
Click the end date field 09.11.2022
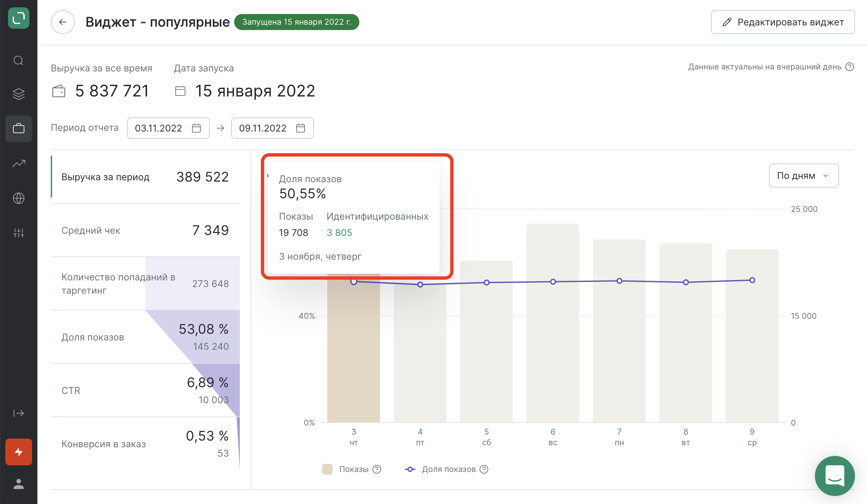(273, 128)
